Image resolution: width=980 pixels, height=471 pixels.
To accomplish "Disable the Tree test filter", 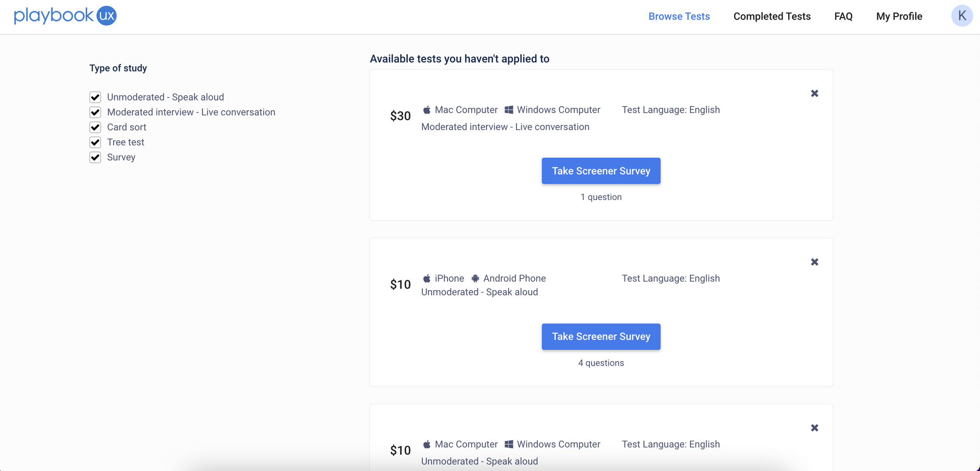I will tap(95, 142).
